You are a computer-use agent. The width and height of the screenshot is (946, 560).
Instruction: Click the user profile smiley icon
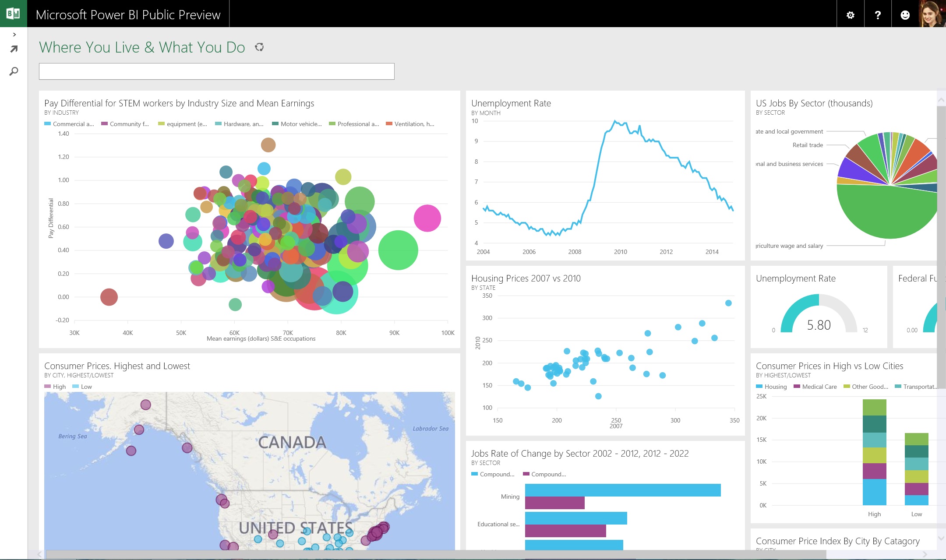tap(905, 13)
